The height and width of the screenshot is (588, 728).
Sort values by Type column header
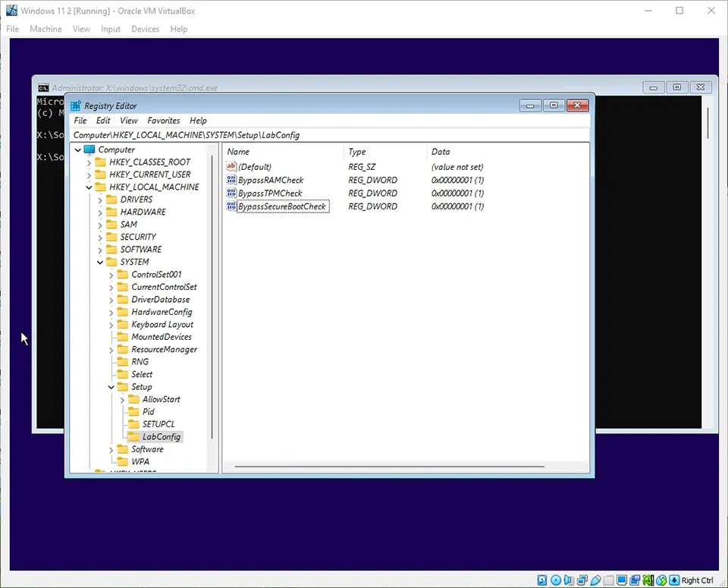pos(385,152)
